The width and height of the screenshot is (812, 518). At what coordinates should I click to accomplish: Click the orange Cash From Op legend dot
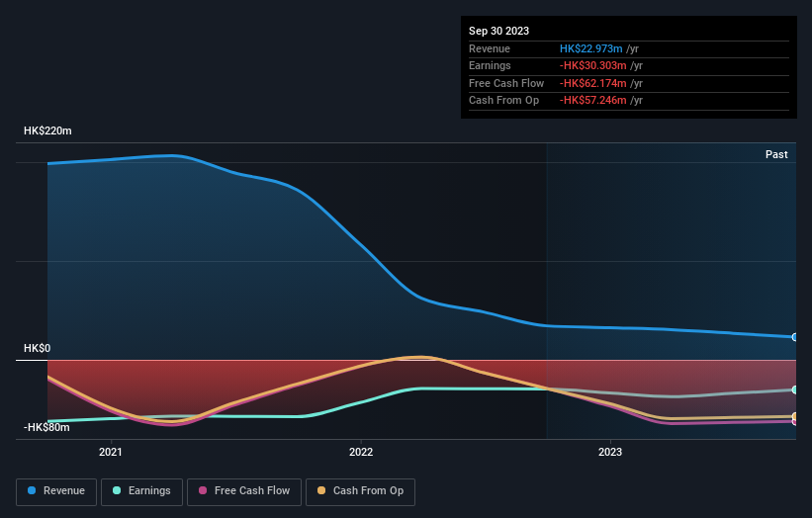[321, 490]
